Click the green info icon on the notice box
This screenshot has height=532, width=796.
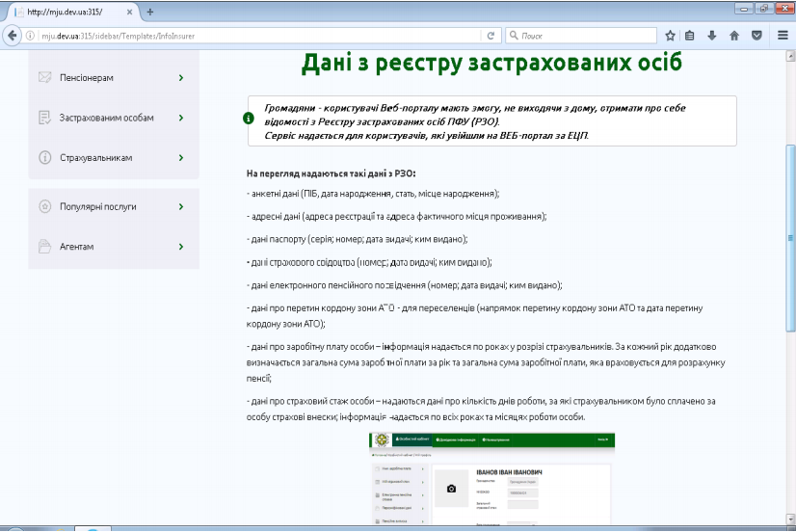click(249, 119)
